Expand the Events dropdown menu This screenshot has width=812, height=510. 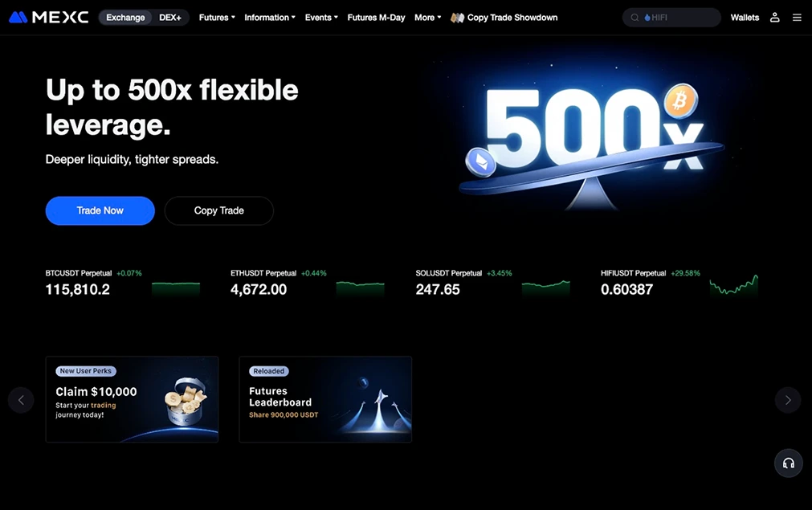pos(321,18)
